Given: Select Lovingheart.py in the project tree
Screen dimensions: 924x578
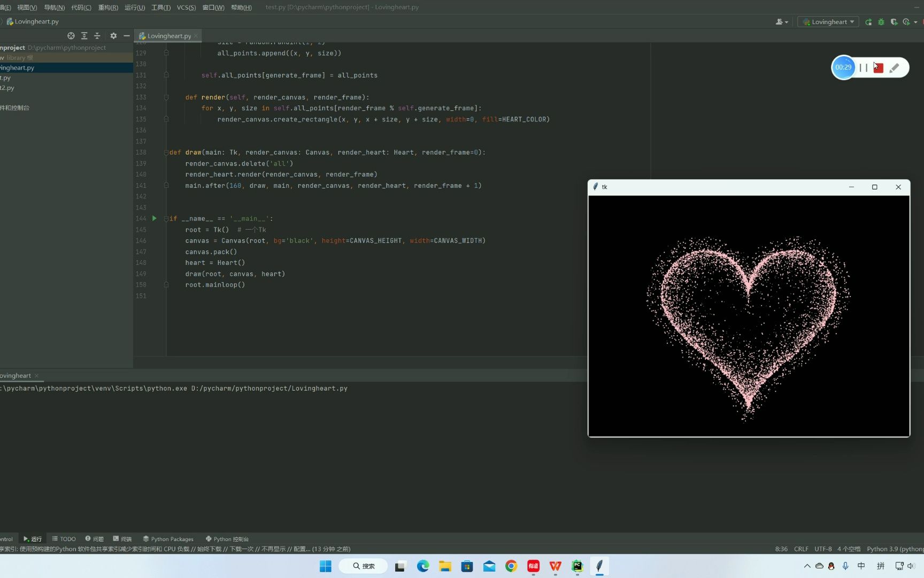Looking at the screenshot, I should [x=66, y=67].
